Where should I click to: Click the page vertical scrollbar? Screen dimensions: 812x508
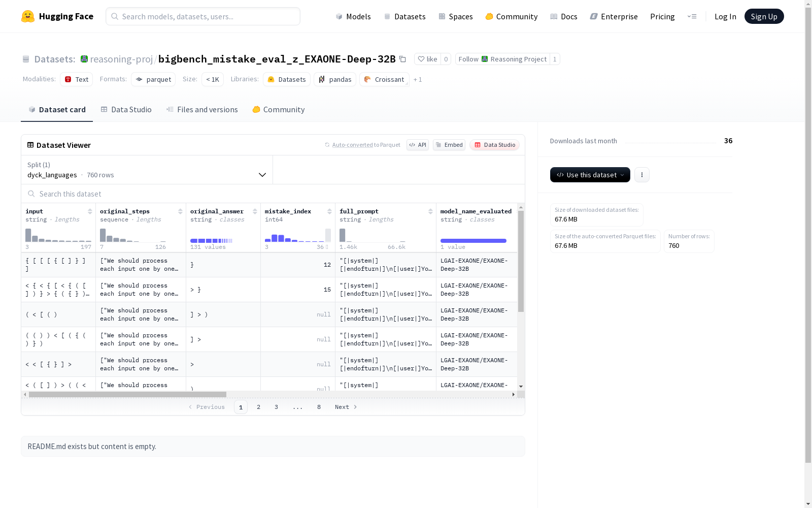(x=808, y=234)
